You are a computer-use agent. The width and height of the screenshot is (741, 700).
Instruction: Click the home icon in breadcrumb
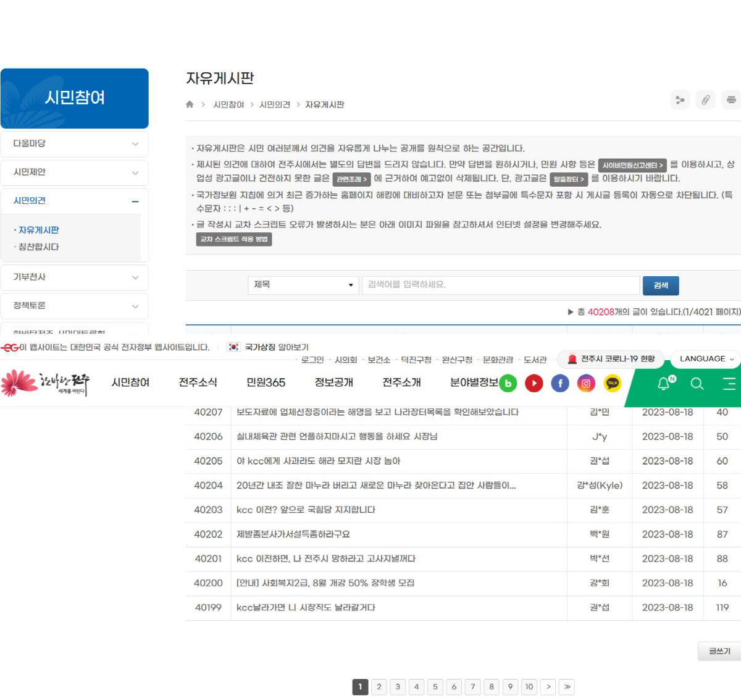pyautogui.click(x=190, y=104)
